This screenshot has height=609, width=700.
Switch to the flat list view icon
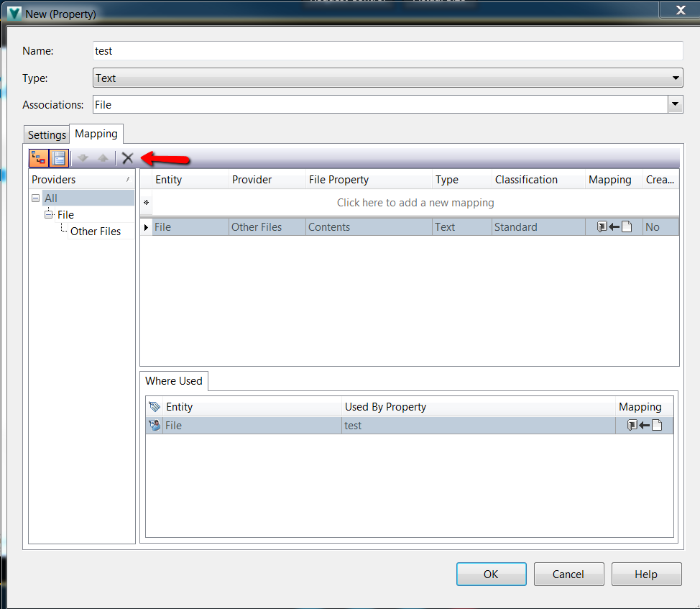pos(58,157)
